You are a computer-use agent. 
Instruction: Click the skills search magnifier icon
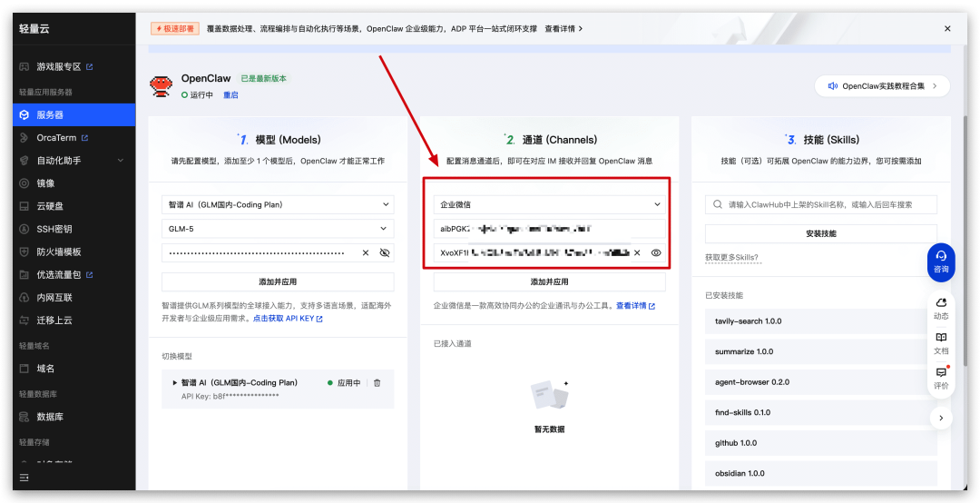(717, 204)
